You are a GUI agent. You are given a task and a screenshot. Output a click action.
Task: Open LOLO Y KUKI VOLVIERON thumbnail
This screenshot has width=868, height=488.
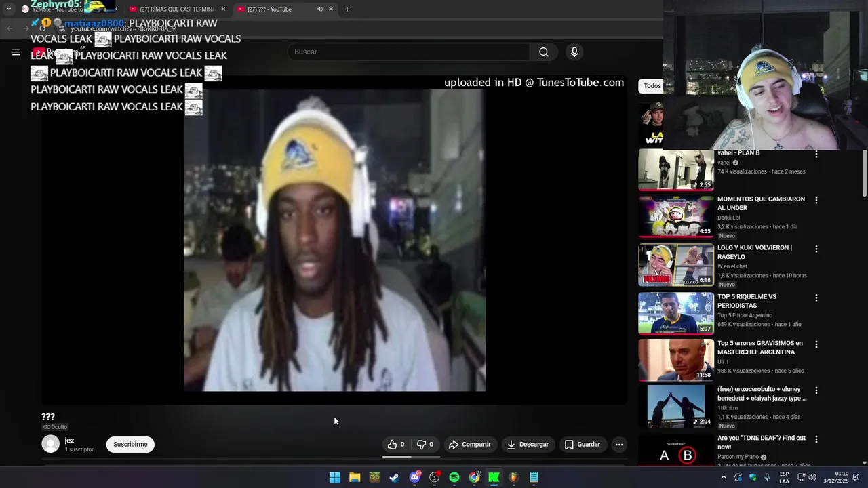[676, 265]
